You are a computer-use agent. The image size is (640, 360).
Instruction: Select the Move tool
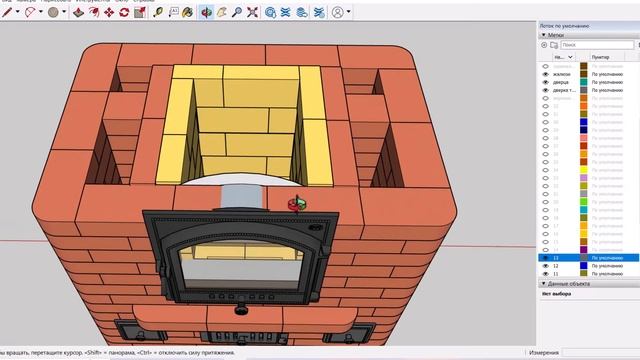109,12
